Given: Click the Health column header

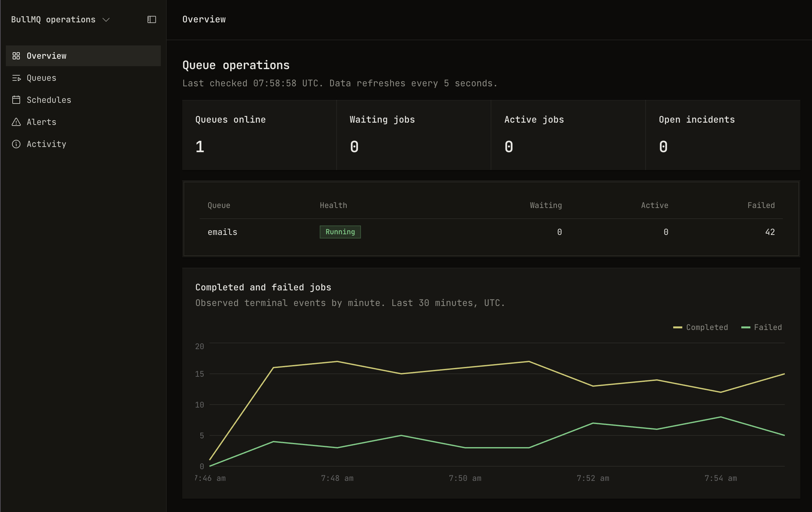Looking at the screenshot, I should [x=333, y=205].
